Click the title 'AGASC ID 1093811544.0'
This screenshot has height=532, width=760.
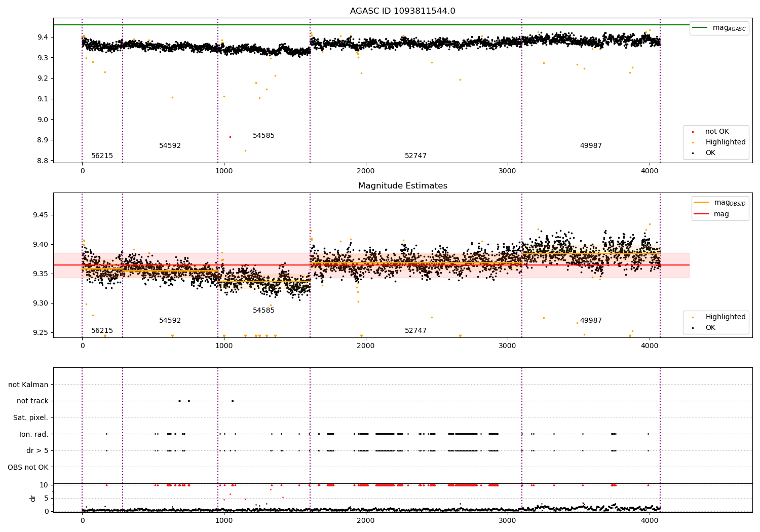point(402,11)
